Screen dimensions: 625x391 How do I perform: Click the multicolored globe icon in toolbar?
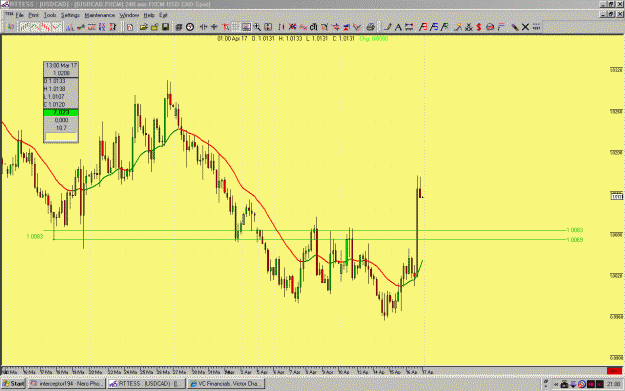[x=10, y=27]
